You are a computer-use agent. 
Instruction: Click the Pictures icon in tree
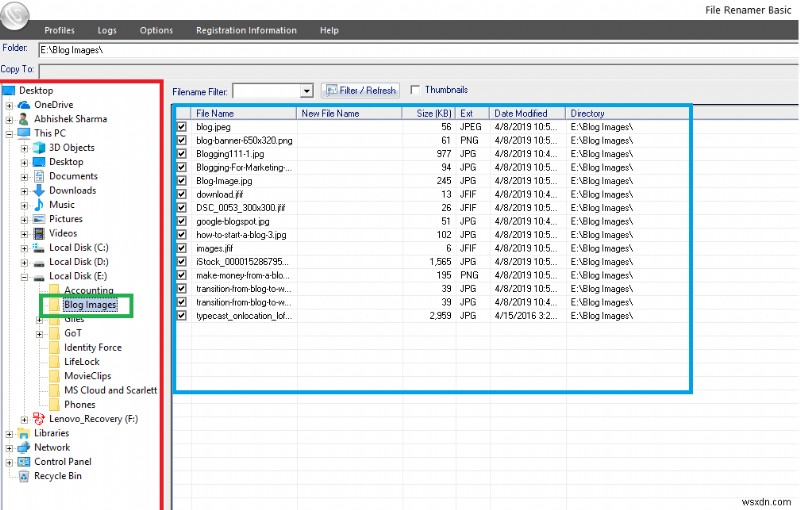click(x=39, y=219)
